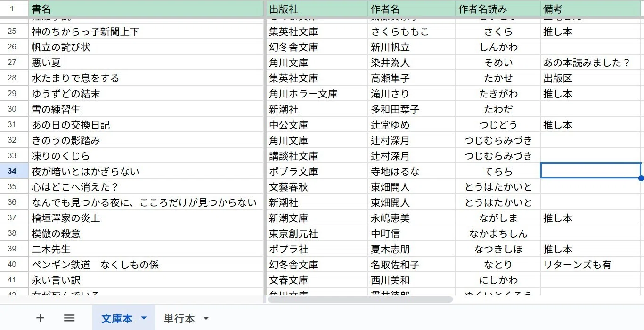This screenshot has width=644, height=330.
Task: Click cell 水たまりで息をする
Action: [146, 78]
